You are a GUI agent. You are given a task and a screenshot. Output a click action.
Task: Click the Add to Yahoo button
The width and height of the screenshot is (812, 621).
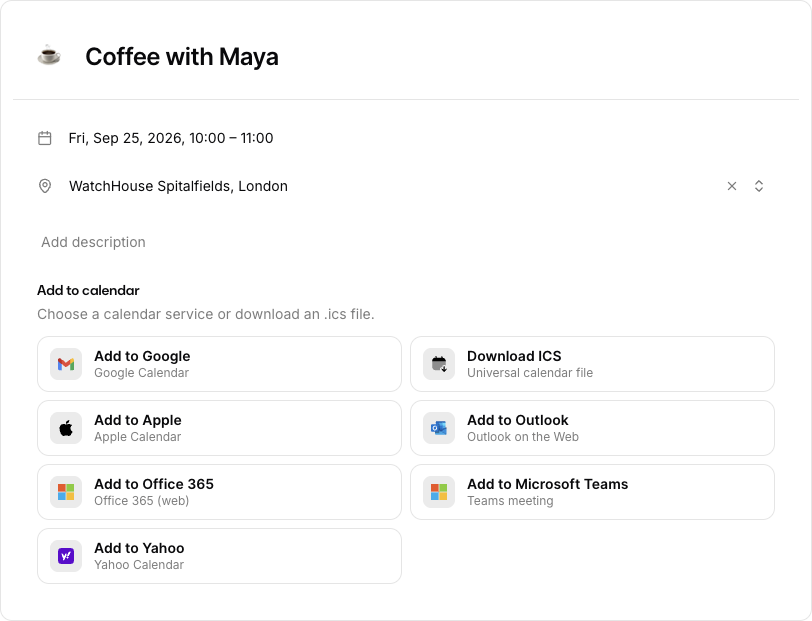(x=220, y=556)
